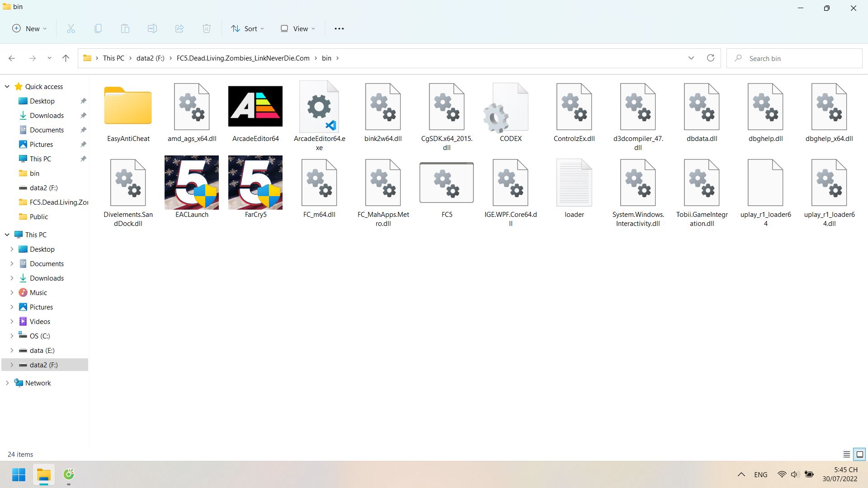The image size is (868, 488).
Task: Click the Delete trash icon in toolbar
Action: [x=207, y=28]
